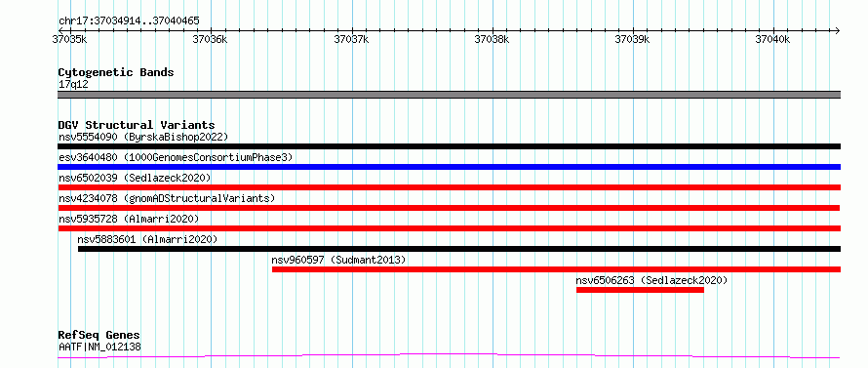Open the nsv6506263 (Sedlazeck2020) label
This screenshot has height=368, width=868.
pos(651,280)
